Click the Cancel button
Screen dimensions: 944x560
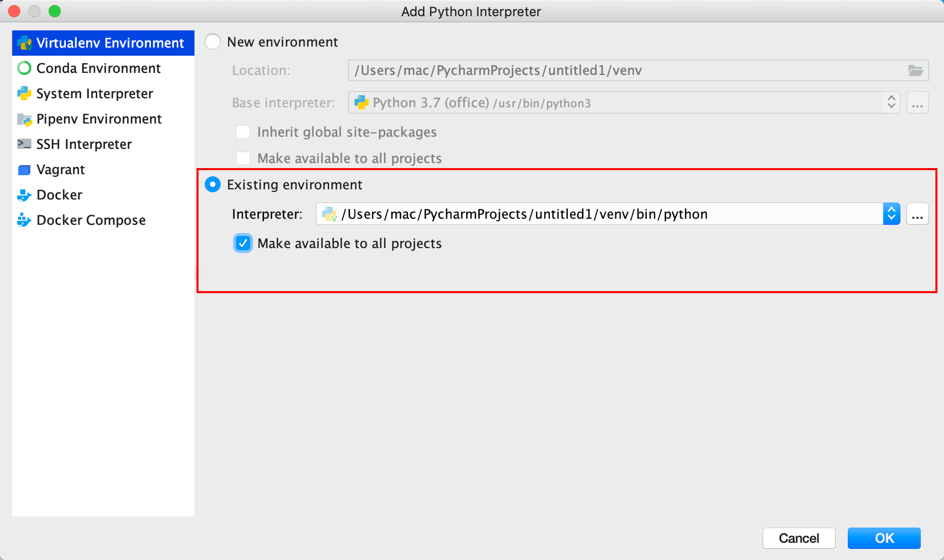(799, 538)
